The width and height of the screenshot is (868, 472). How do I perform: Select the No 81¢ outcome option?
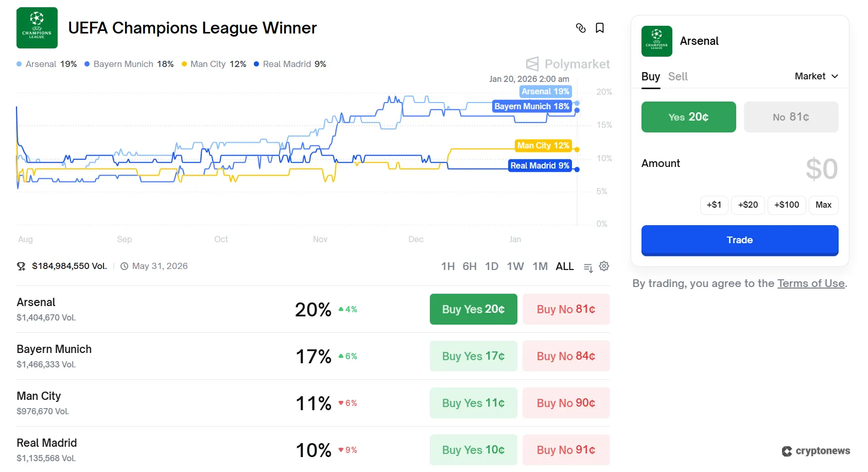point(791,117)
